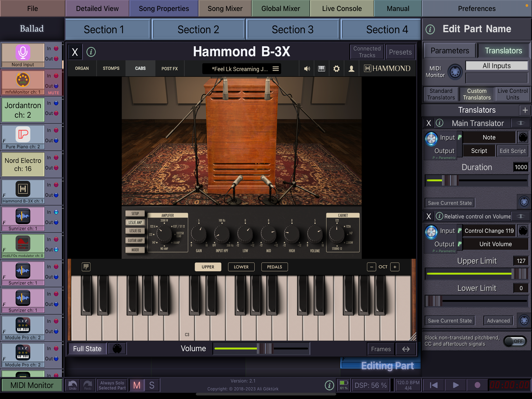Add a new translator with plus icon
Viewport: 532px width, 399px height.
coord(525,110)
